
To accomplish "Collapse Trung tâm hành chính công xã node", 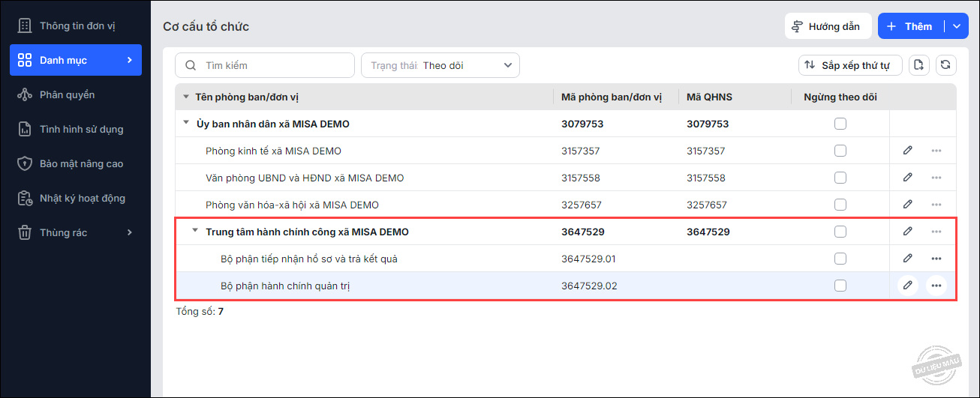I will tap(195, 232).
